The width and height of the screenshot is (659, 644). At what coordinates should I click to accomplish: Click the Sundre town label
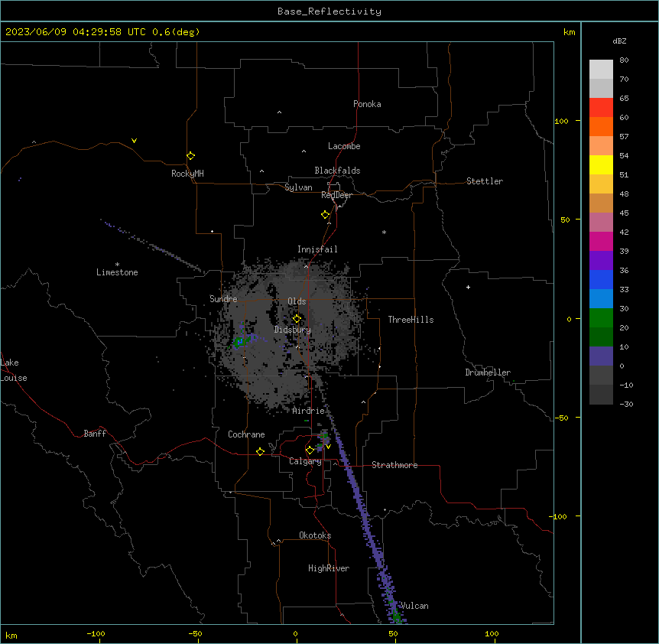[223, 299]
